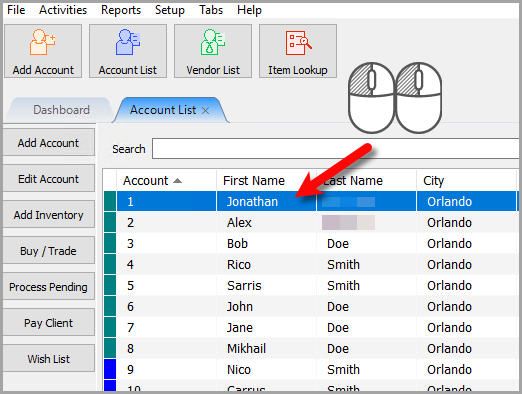Sort by the Account column header

click(166, 181)
